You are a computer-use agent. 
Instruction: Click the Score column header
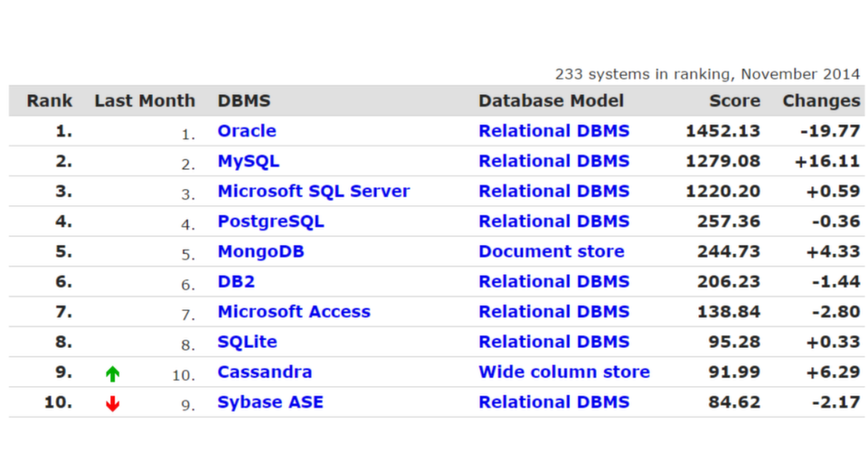click(734, 100)
